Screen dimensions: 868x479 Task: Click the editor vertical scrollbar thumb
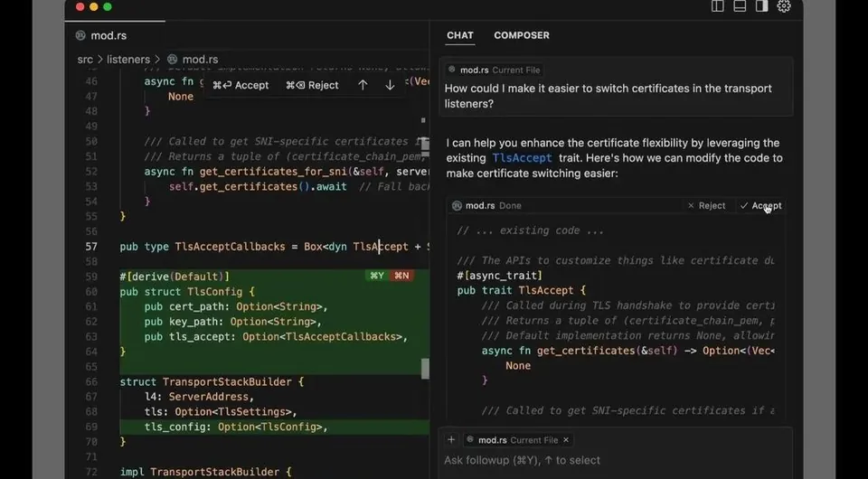(x=425, y=369)
